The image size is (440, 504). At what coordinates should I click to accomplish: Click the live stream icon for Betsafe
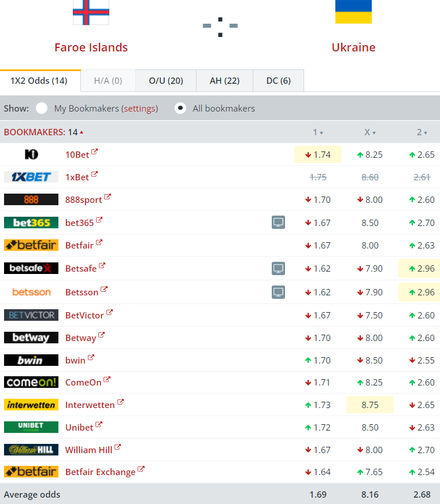[x=278, y=268]
